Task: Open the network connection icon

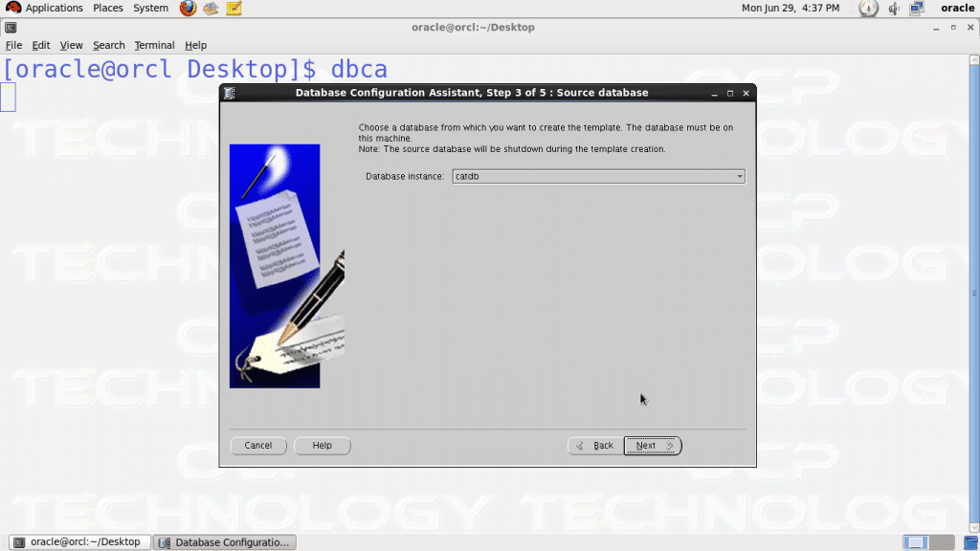Action: pyautogui.click(x=917, y=8)
